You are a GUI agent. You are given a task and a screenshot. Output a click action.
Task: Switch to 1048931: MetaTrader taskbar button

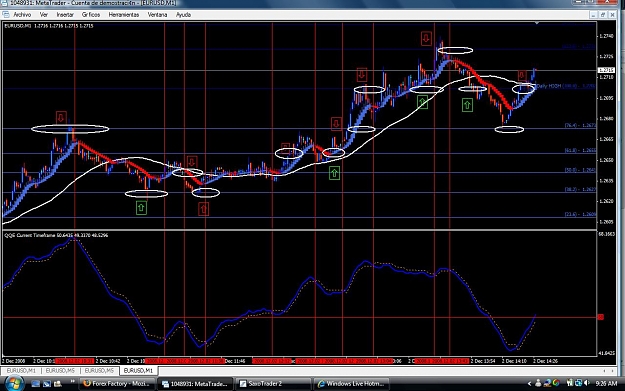[195, 384]
